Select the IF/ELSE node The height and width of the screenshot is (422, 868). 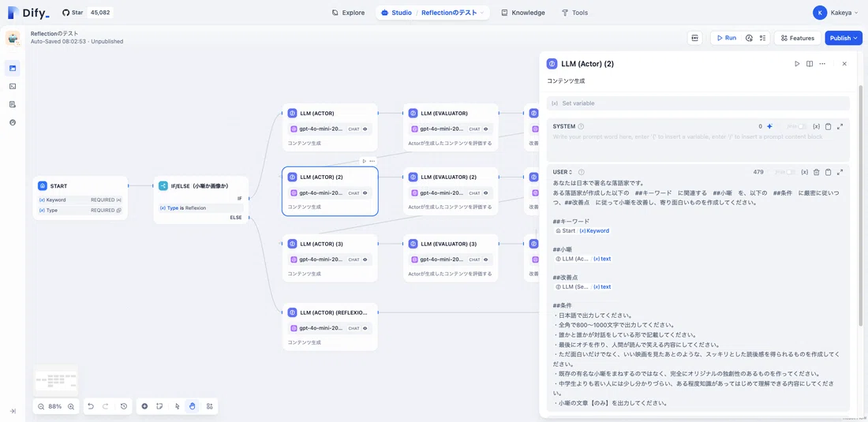(201, 200)
